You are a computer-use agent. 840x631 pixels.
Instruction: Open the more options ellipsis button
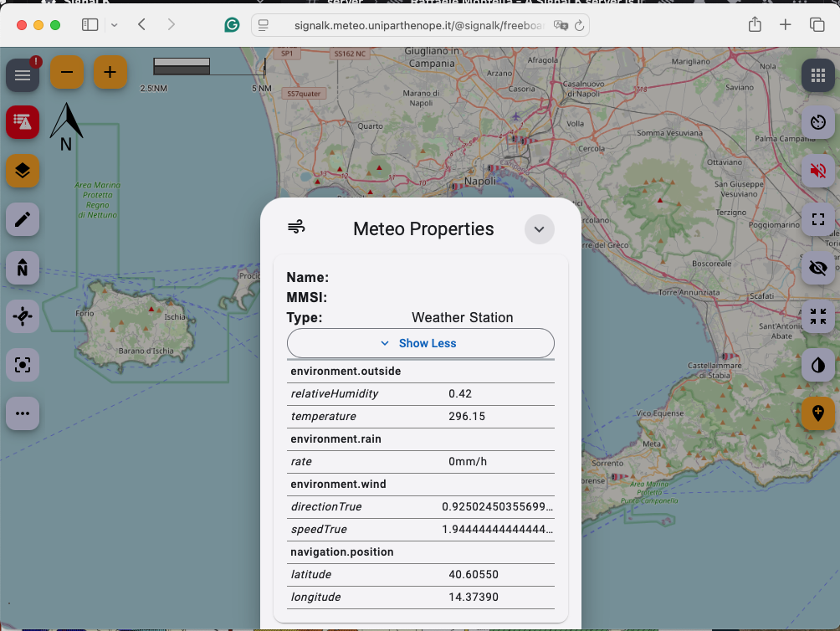(x=23, y=413)
